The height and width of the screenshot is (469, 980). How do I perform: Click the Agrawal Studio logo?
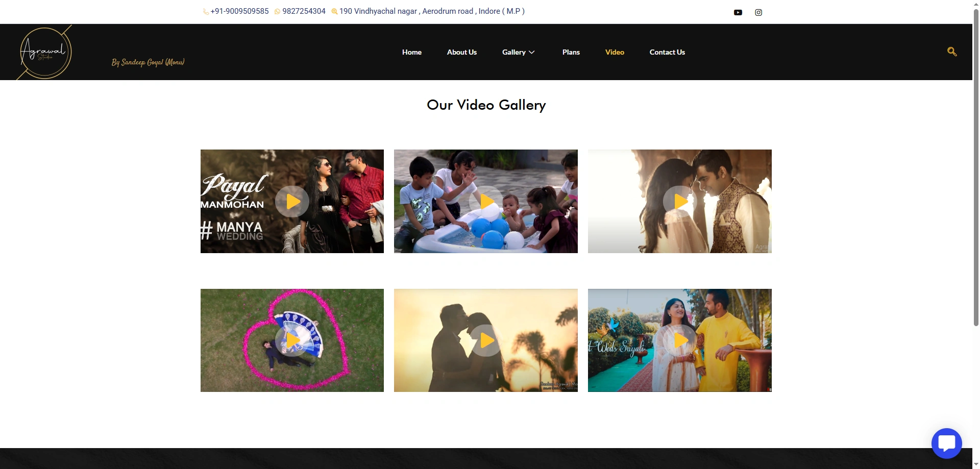click(44, 53)
